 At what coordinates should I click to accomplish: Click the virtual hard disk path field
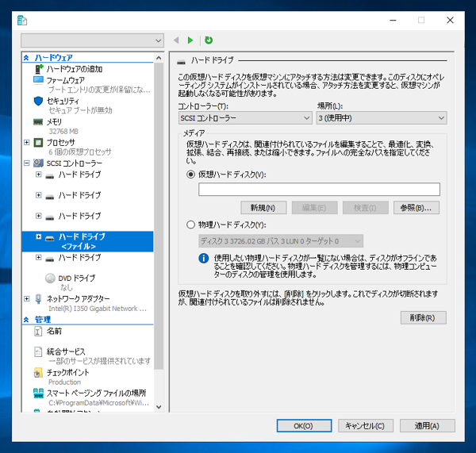coord(319,189)
